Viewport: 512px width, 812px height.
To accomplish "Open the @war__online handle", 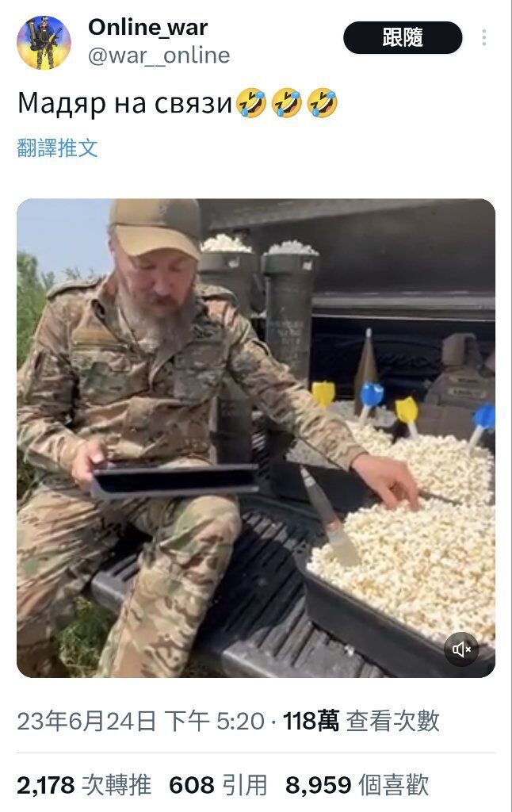I will point(159,56).
